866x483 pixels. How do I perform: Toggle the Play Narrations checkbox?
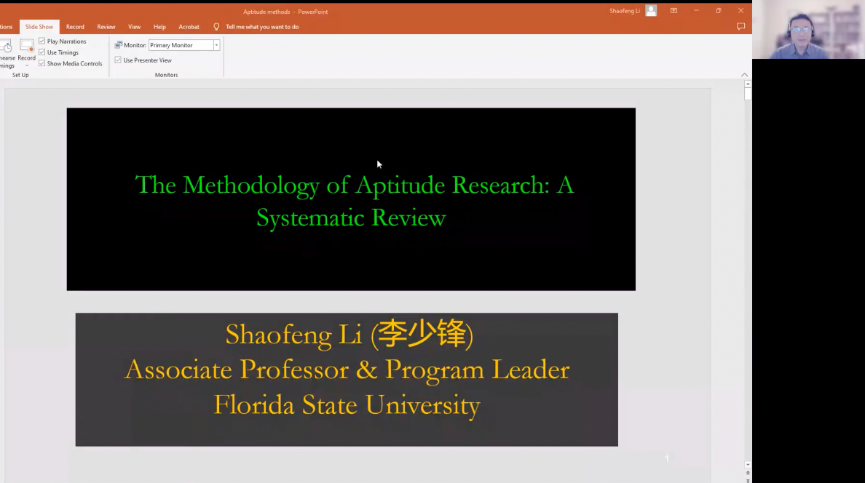42,41
